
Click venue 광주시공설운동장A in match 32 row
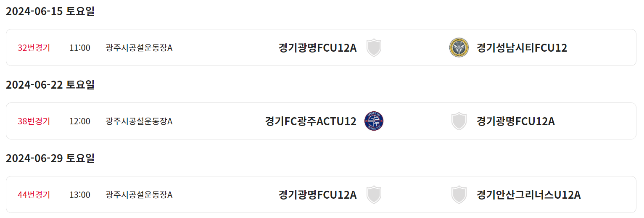coord(139,48)
